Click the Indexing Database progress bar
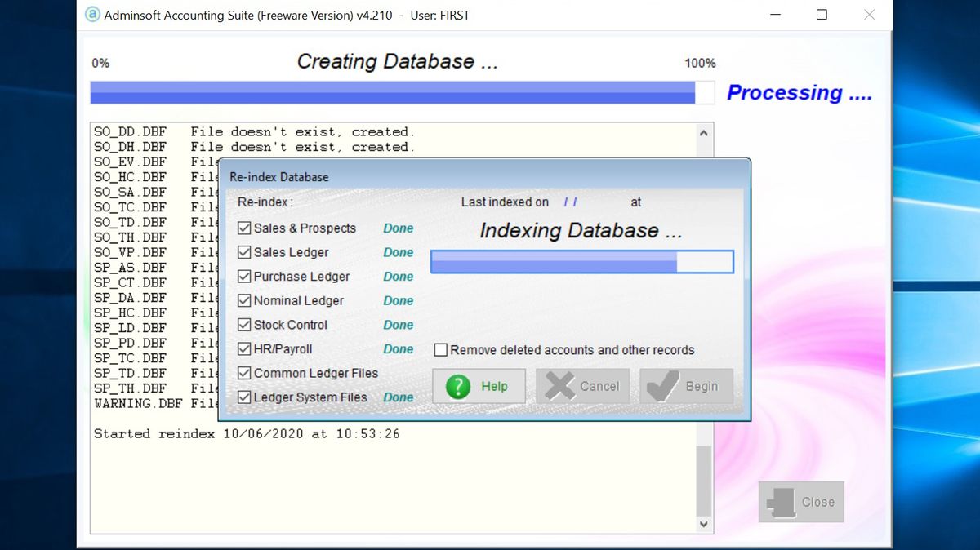This screenshot has height=550, width=980. (x=581, y=261)
